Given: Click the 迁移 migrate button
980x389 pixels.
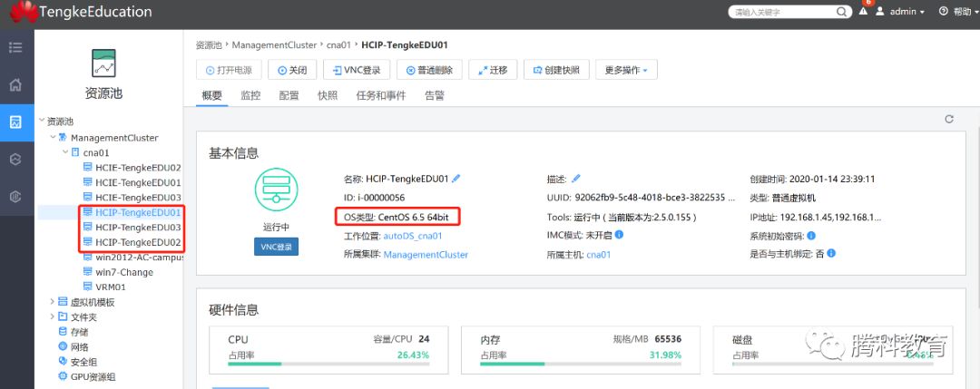Looking at the screenshot, I should pos(493,70).
